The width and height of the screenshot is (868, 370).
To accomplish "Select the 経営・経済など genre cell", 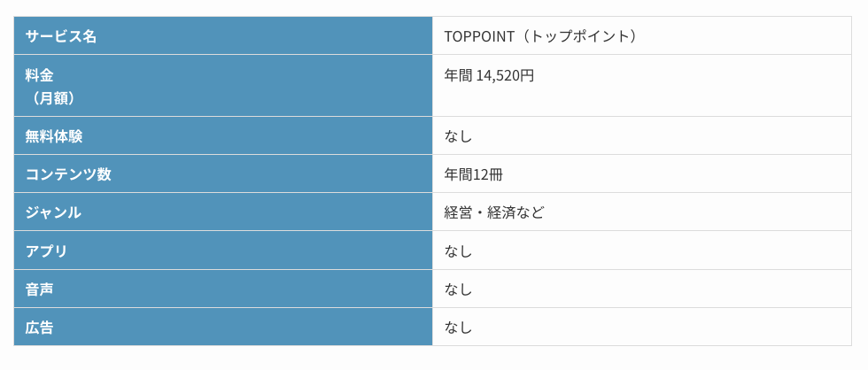I will click(641, 212).
